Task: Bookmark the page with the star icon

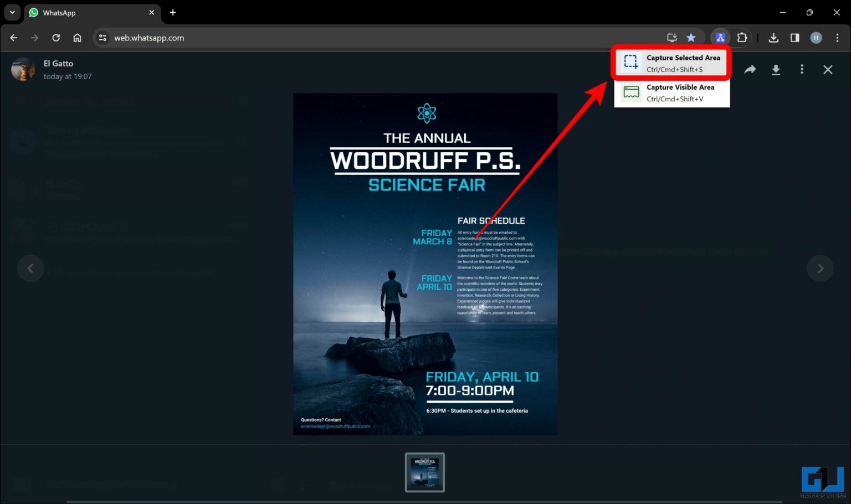Action: coord(691,37)
